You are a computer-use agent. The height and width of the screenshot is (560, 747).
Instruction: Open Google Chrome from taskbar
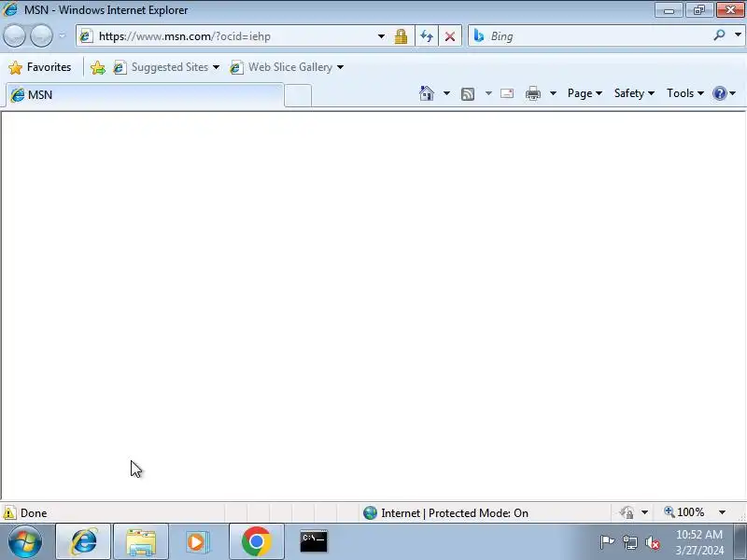point(256,541)
